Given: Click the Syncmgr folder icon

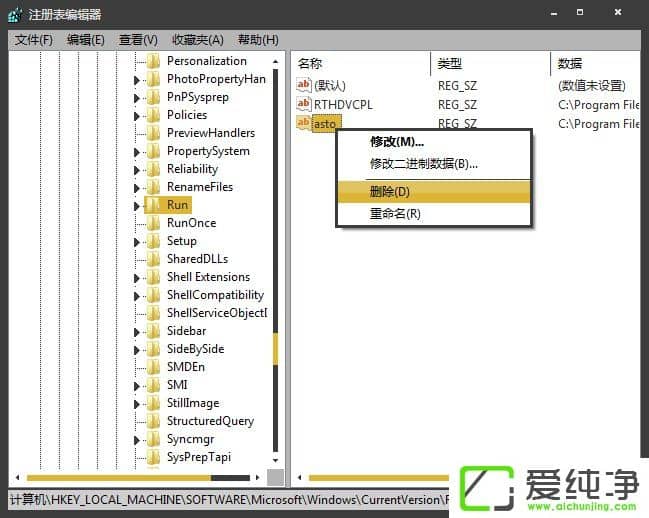Looking at the screenshot, I should pyautogui.click(x=153, y=439).
